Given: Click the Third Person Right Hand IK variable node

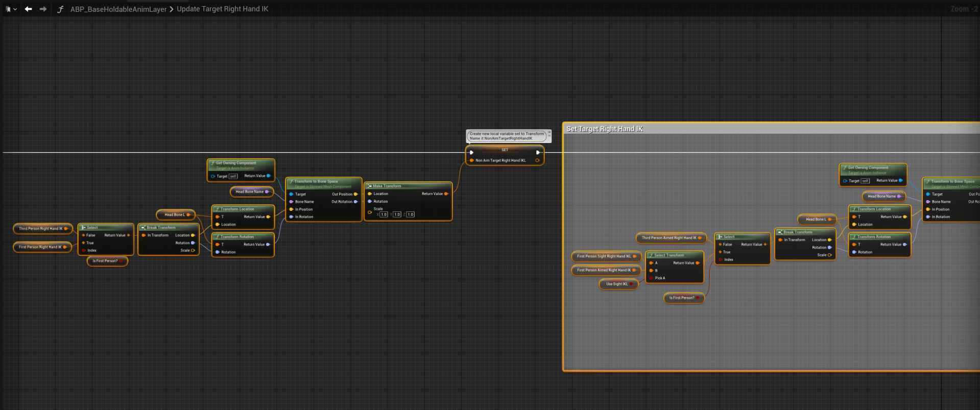Looking at the screenshot, I should (40, 229).
